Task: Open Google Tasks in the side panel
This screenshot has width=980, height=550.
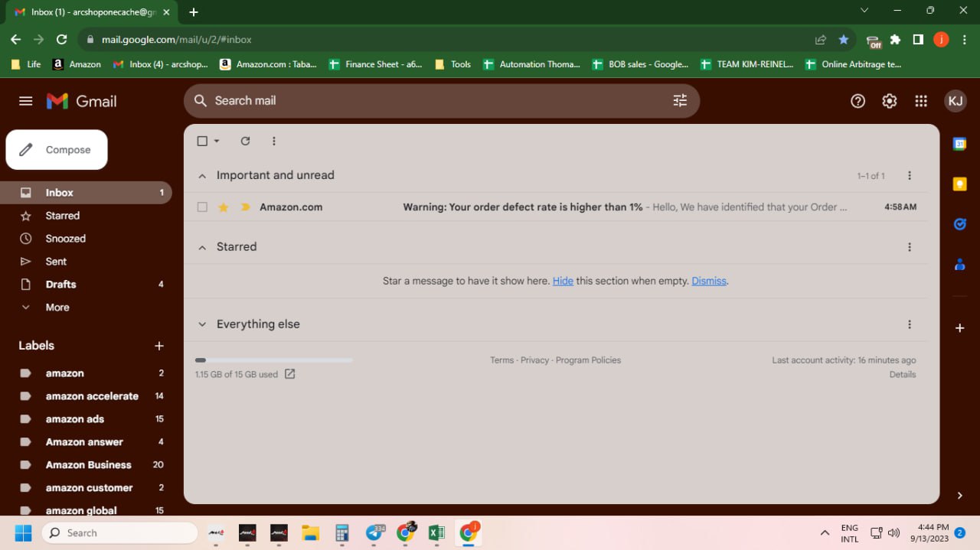Action: pos(959,224)
